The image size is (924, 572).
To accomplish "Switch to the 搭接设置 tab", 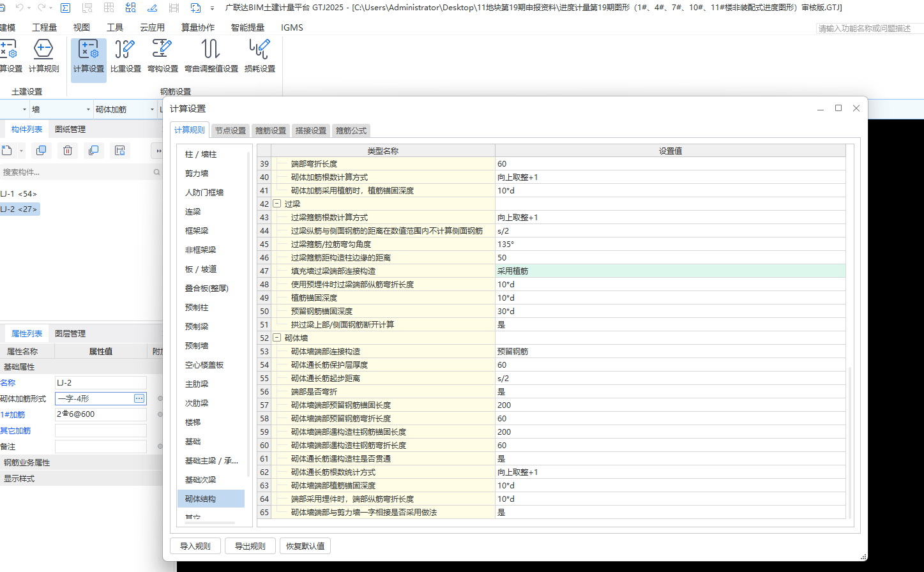I will click(x=311, y=130).
